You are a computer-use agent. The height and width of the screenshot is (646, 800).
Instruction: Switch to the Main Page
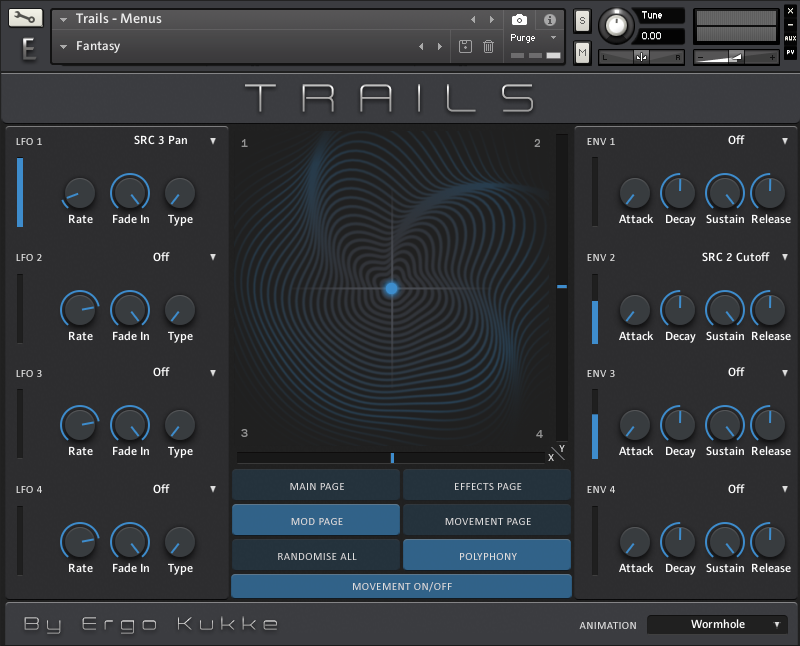tap(316, 486)
